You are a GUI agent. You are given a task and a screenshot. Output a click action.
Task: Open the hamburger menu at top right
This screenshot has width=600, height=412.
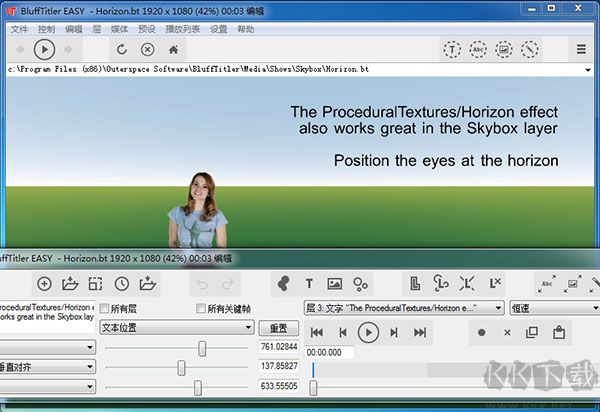point(581,49)
